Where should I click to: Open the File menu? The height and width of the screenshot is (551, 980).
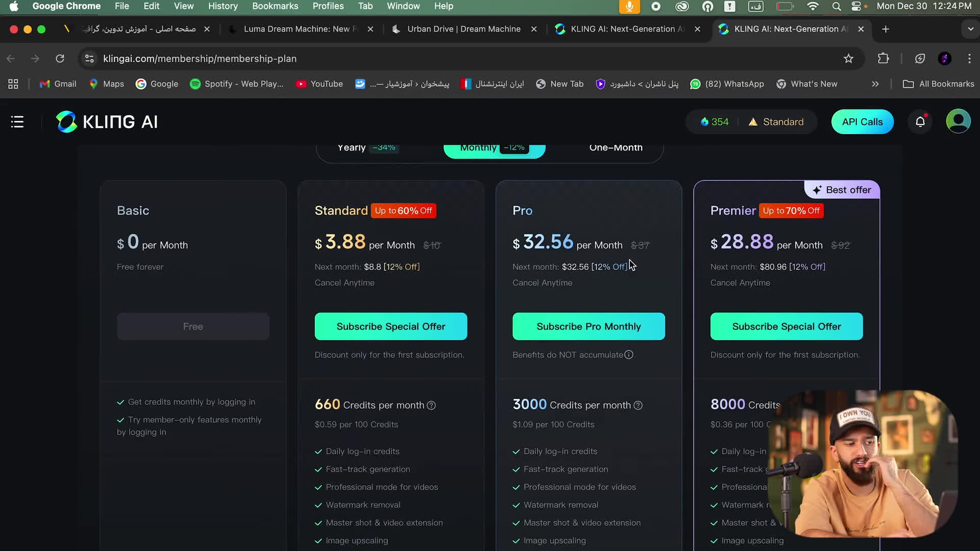click(x=121, y=6)
